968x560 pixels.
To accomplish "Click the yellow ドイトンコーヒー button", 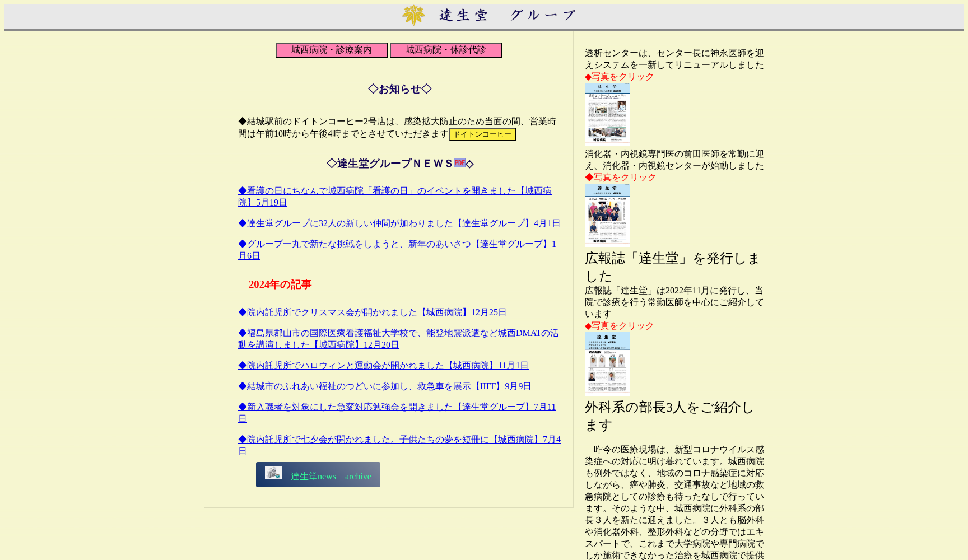I will (482, 134).
